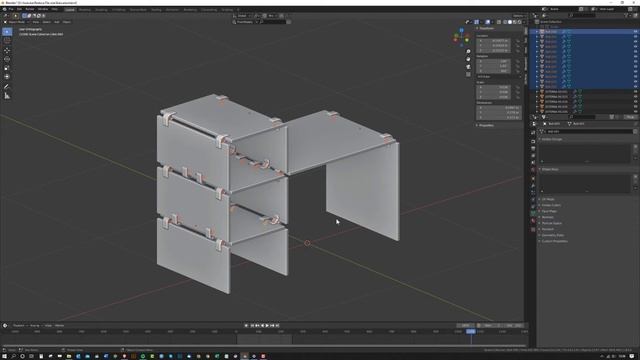Collapse the Vertex Groups panel
640x360 pixels.
point(551,139)
